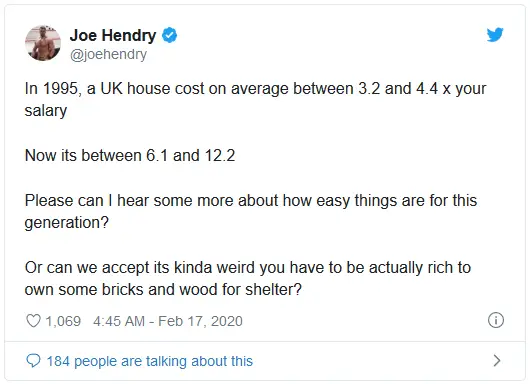Open the tweet info circle icon
The height and width of the screenshot is (384, 530).
(496, 320)
